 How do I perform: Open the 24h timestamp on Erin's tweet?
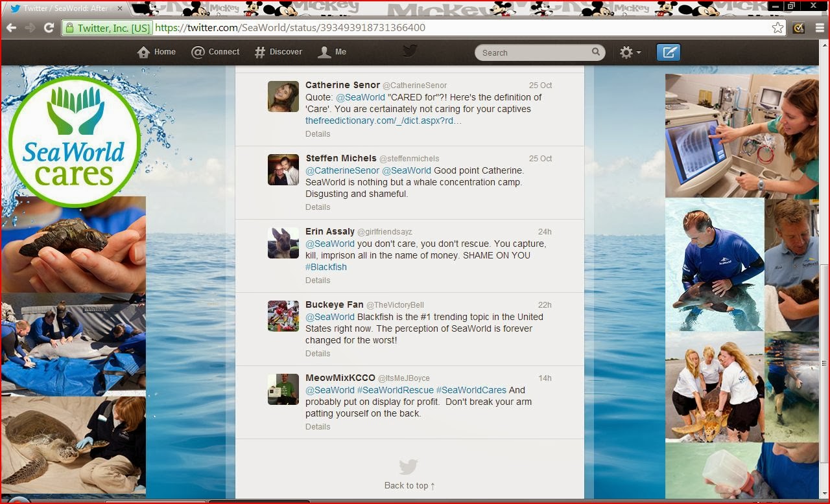pos(545,232)
